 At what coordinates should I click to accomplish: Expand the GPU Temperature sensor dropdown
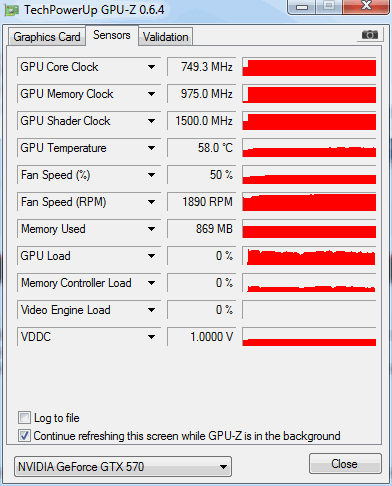(151, 148)
